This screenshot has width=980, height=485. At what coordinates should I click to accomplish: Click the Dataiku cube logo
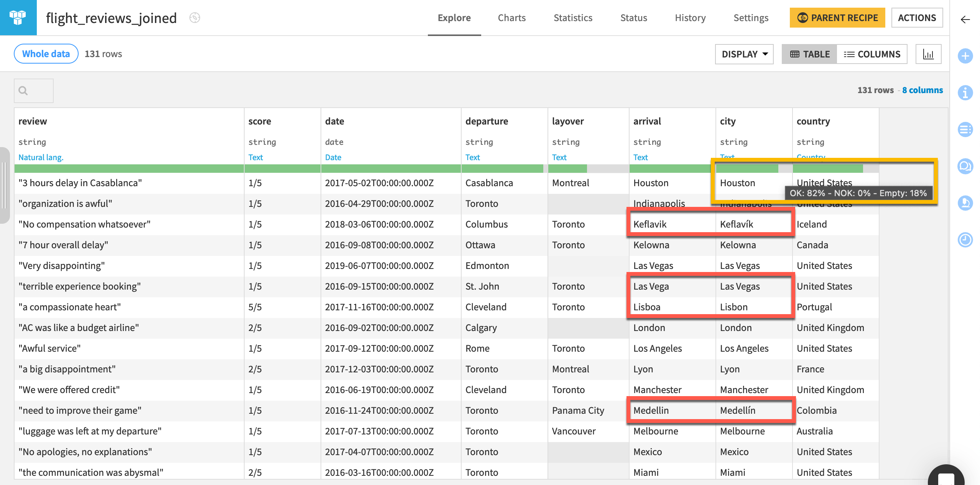coord(18,18)
